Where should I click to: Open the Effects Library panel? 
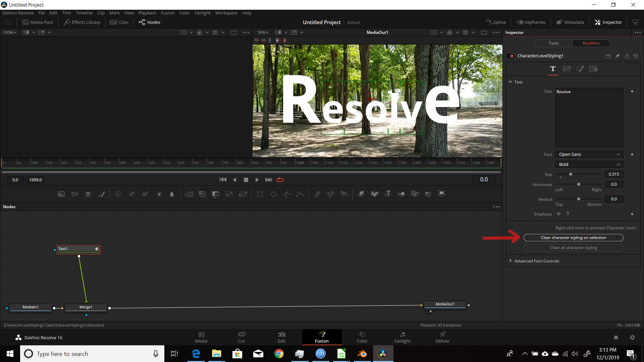click(82, 22)
